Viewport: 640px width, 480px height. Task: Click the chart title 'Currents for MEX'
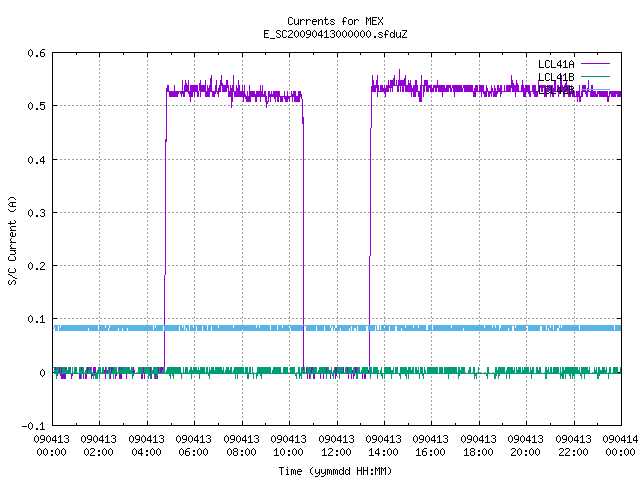[x=335, y=21]
